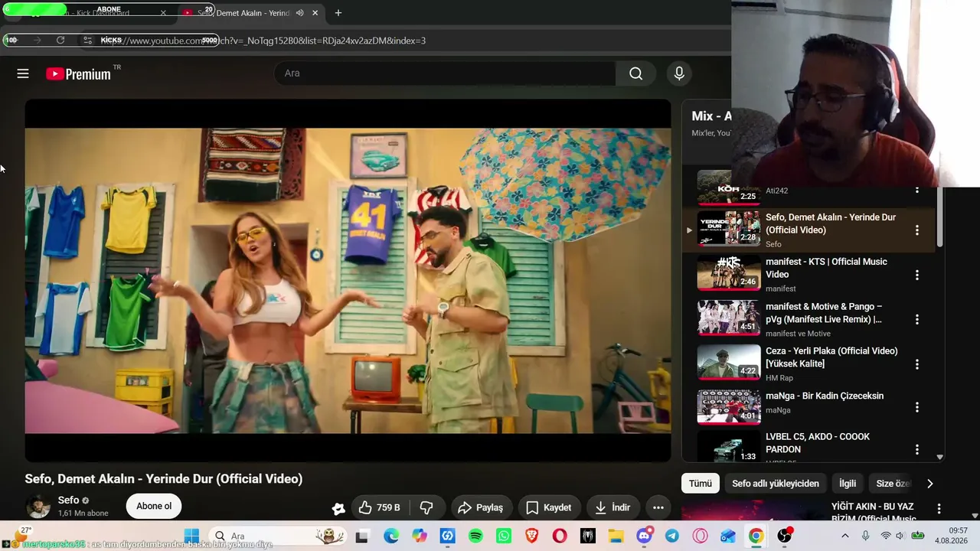The height and width of the screenshot is (551, 980).
Task: Open options for 'Sefo, Demet Akalın - Yerinde Dur' playlist item
Action: 916,230
